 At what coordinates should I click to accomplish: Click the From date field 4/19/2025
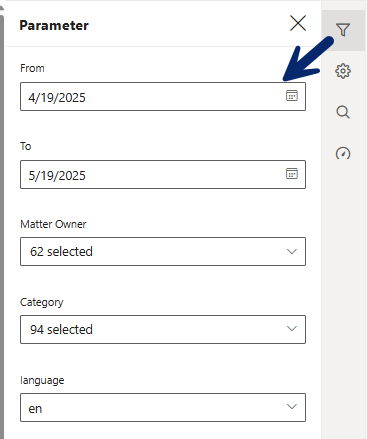pyautogui.click(x=163, y=97)
